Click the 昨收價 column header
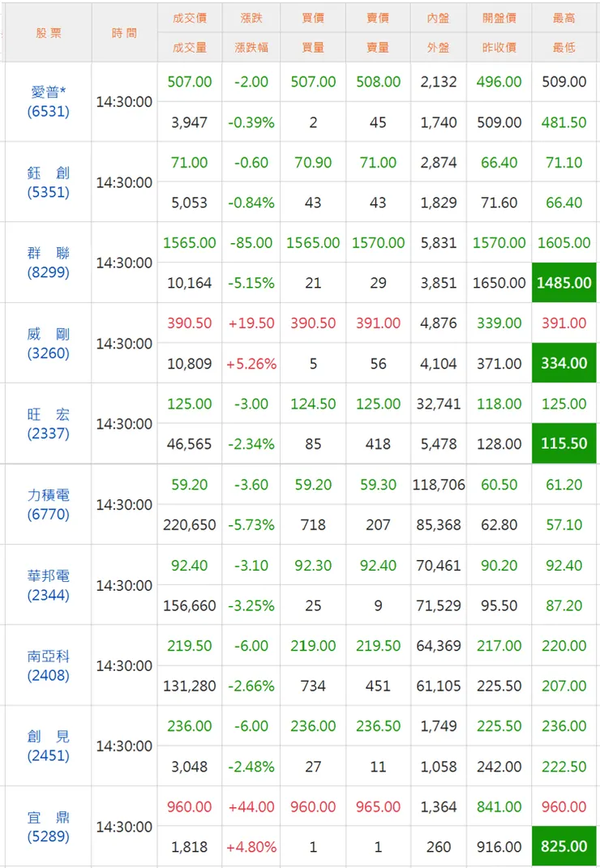This screenshot has height=868, width=600. click(x=499, y=48)
